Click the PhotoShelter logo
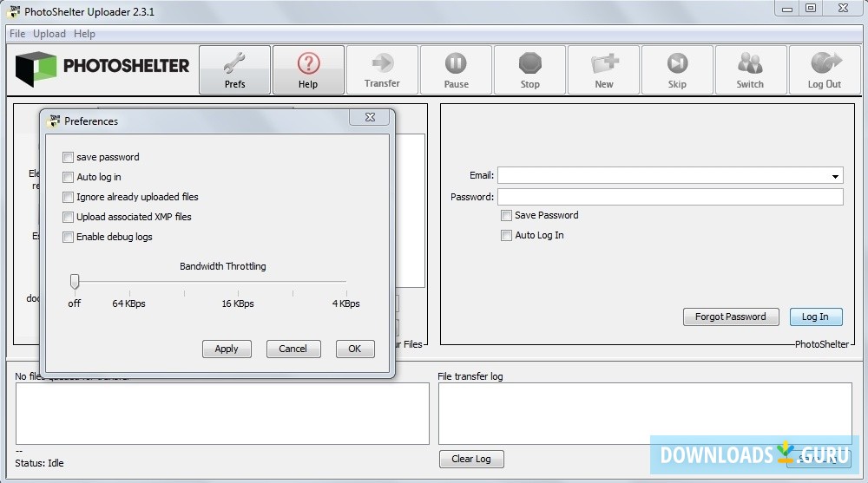 (102, 69)
